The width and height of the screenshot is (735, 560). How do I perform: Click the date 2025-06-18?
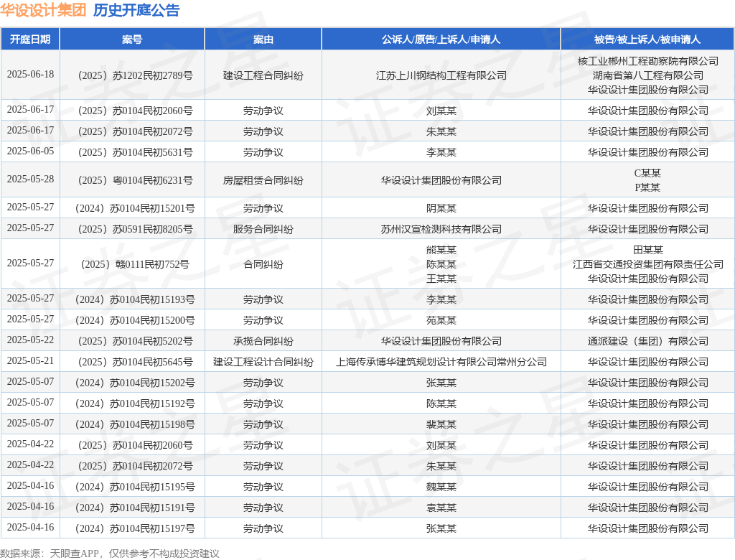pos(30,74)
